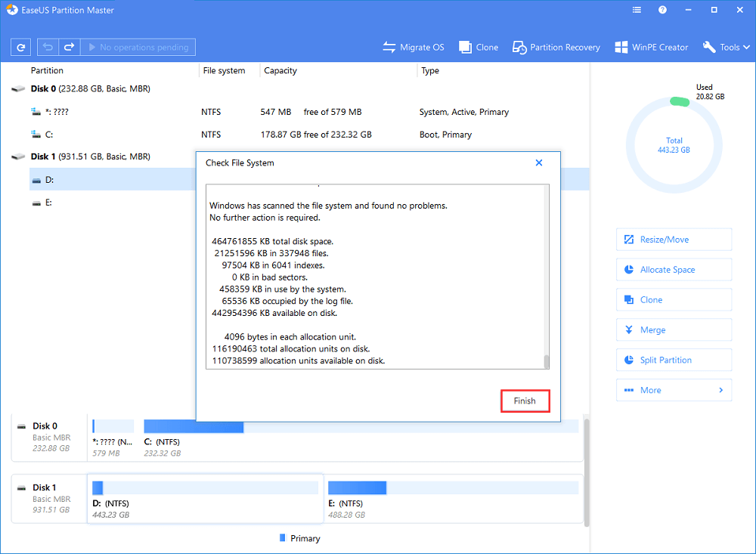Open WinPE Creator
The image size is (756, 554).
point(652,48)
